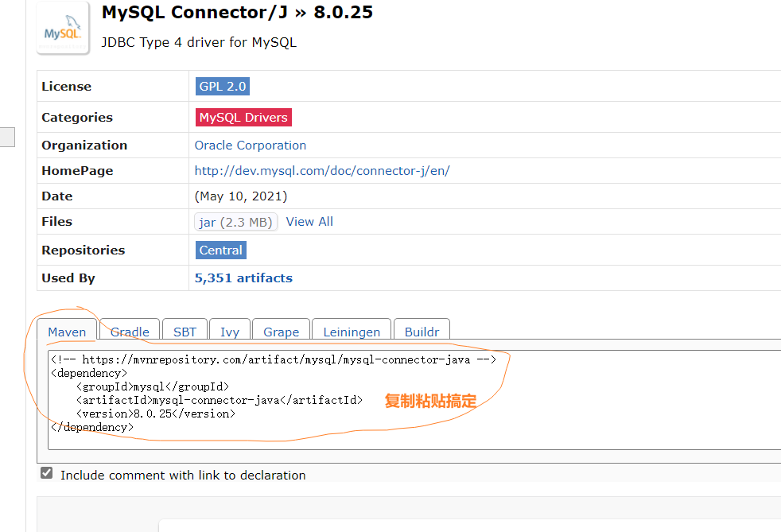This screenshot has width=781, height=532.
Task: Click the version 8.0.25 line in snippet
Action: click(x=155, y=414)
